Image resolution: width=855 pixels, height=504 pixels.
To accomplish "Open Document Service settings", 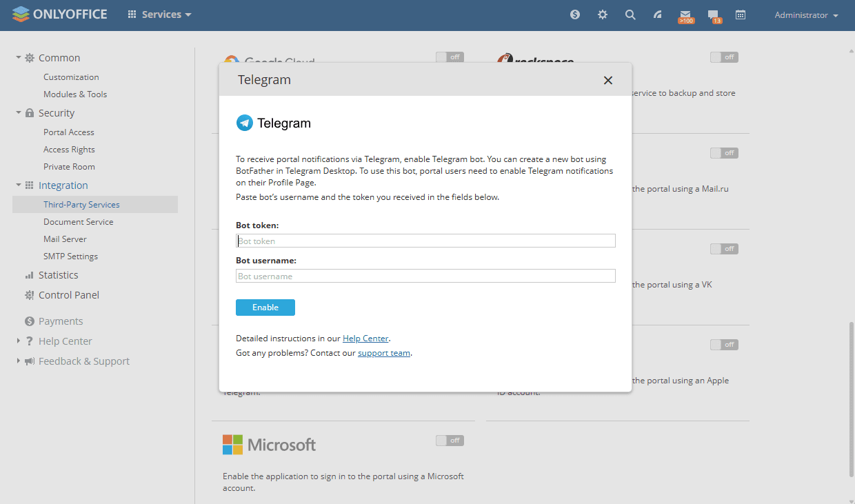I will (x=79, y=222).
